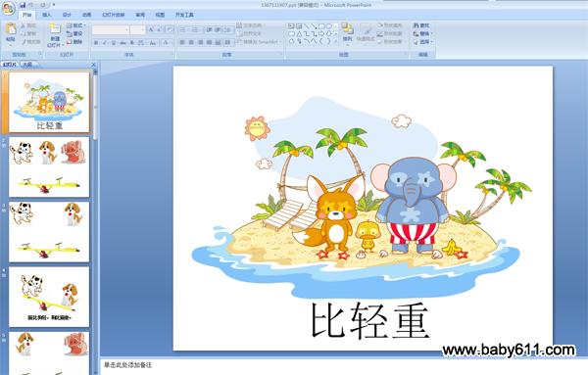Click the bulleted list icon
The height and width of the screenshot is (375, 588).
pyautogui.click(x=183, y=29)
